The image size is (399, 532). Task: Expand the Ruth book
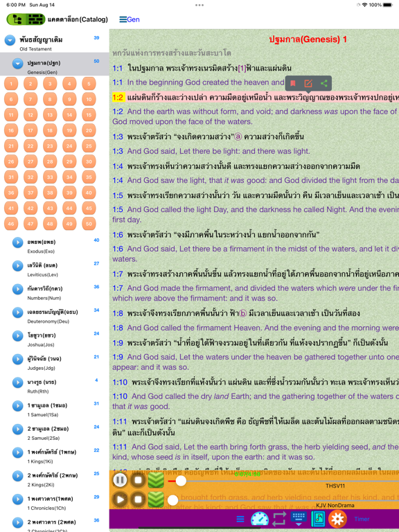pyautogui.click(x=17, y=382)
